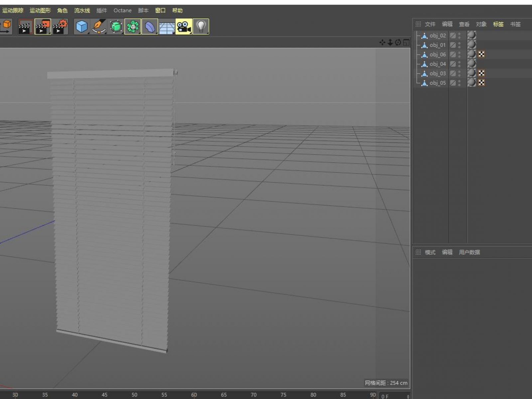Viewport: 532px width, 399px height.
Task: Click the Camera object icon
Action: click(x=184, y=27)
